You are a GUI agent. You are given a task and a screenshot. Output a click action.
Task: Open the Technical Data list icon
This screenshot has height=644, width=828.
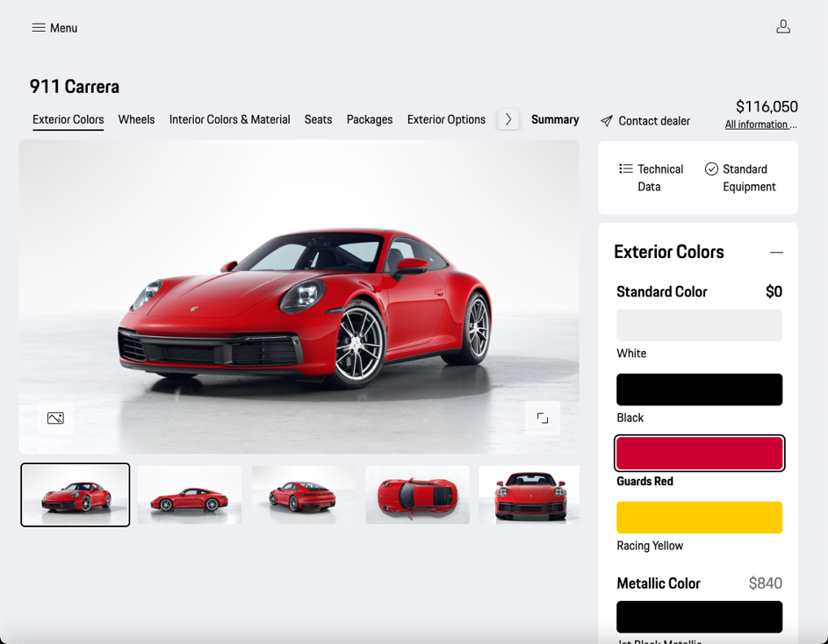point(625,169)
